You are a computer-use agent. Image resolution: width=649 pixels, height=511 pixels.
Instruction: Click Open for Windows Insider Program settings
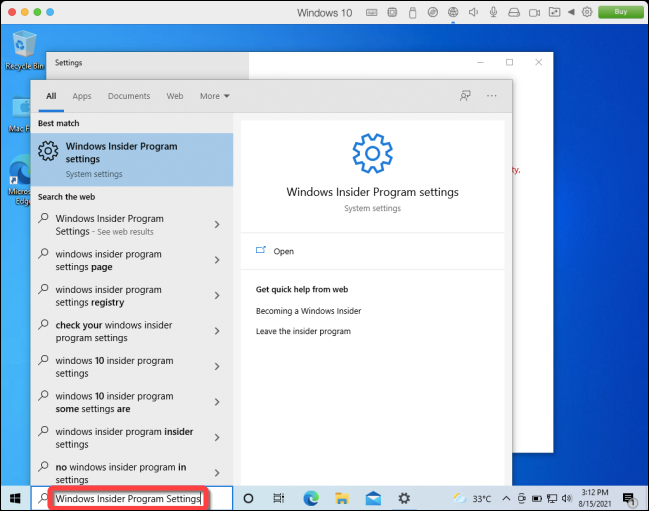click(283, 251)
